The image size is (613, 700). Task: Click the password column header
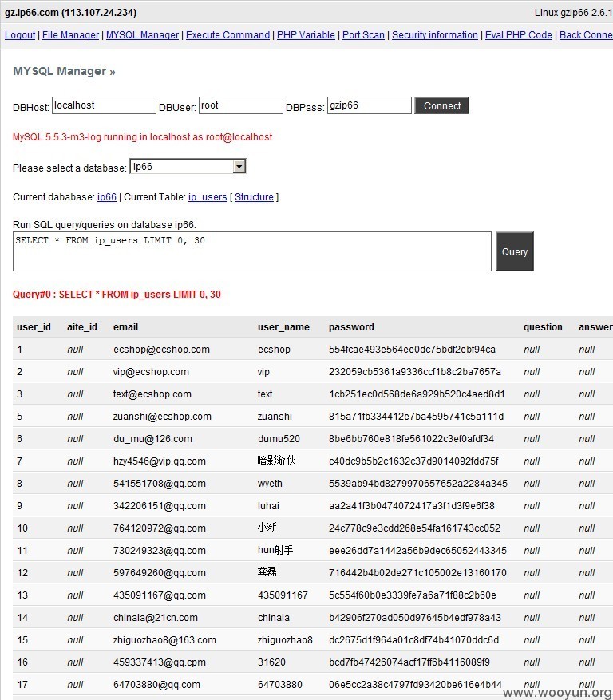pyautogui.click(x=351, y=326)
